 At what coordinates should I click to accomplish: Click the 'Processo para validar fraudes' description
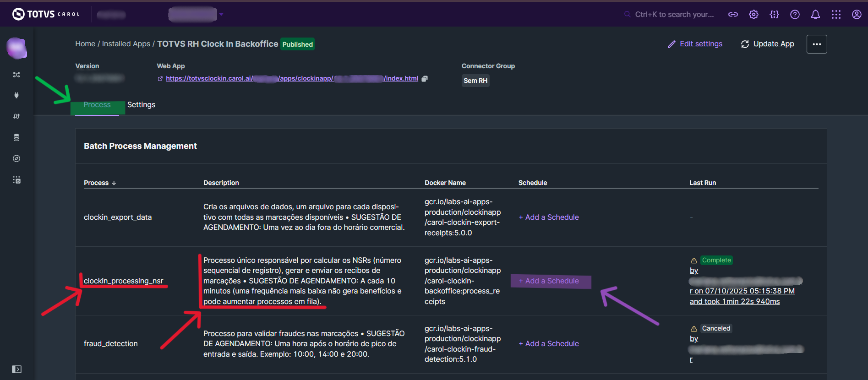click(304, 344)
